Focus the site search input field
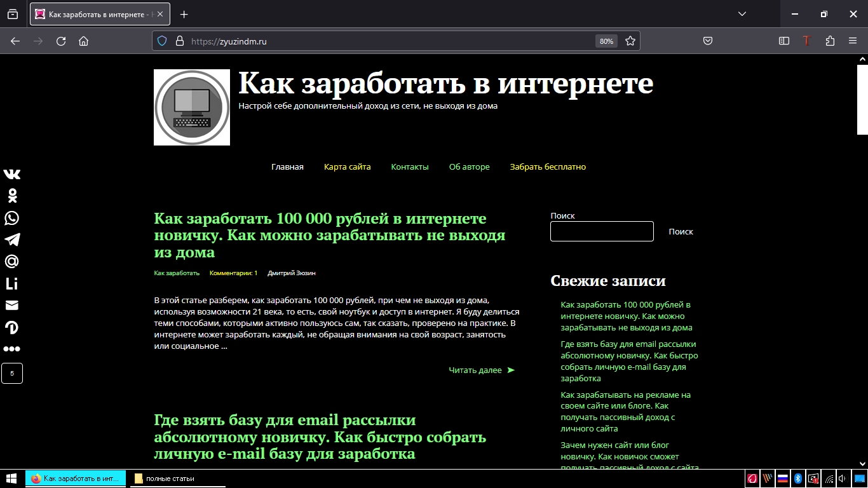 pyautogui.click(x=602, y=231)
